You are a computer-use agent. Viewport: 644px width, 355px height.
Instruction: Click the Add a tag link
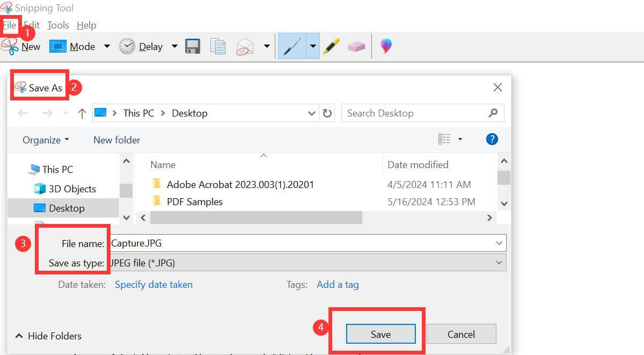[x=338, y=284]
